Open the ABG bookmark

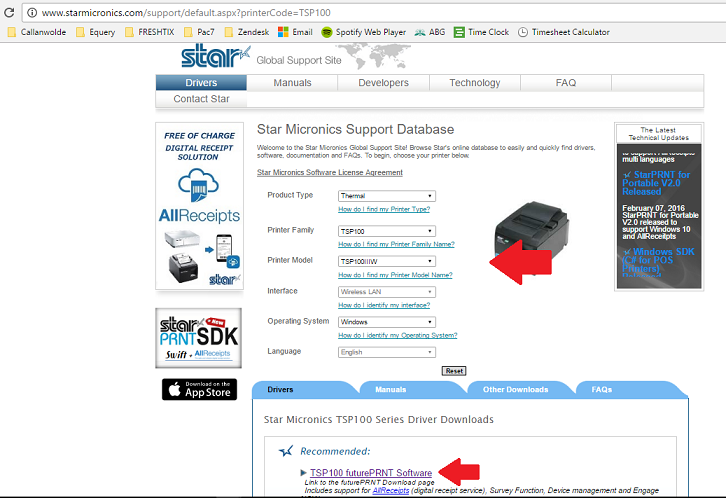[x=430, y=32]
